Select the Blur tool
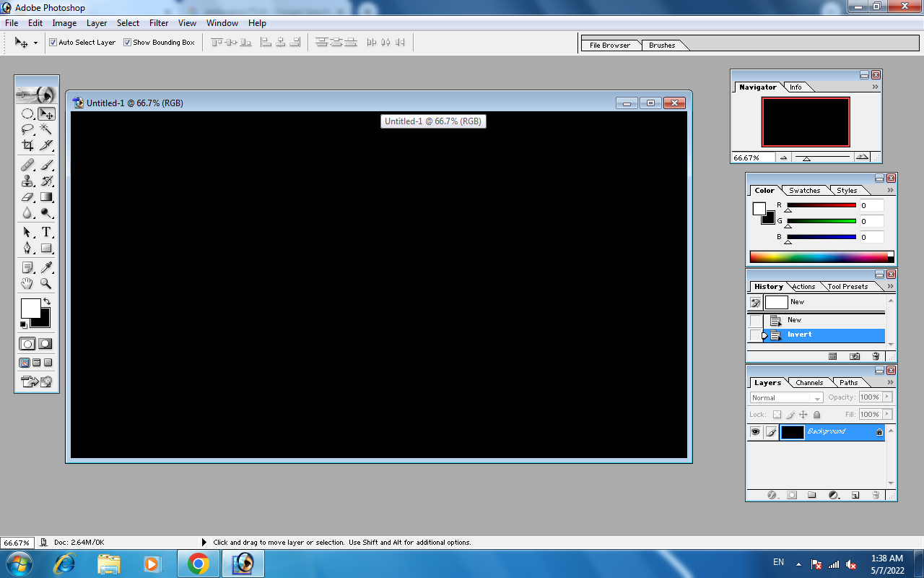924x578 pixels. (x=27, y=212)
